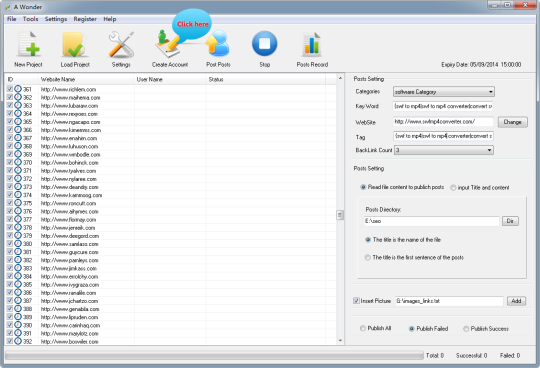
Task: Click the list scrollbar down arrow
Action: [340, 340]
